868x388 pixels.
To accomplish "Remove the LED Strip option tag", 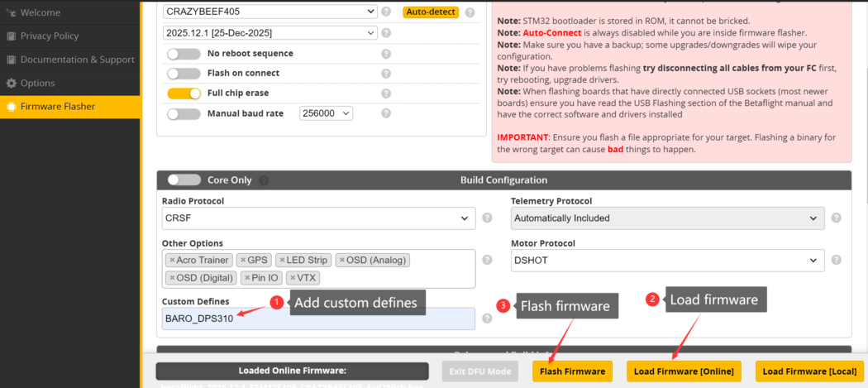I will click(282, 260).
